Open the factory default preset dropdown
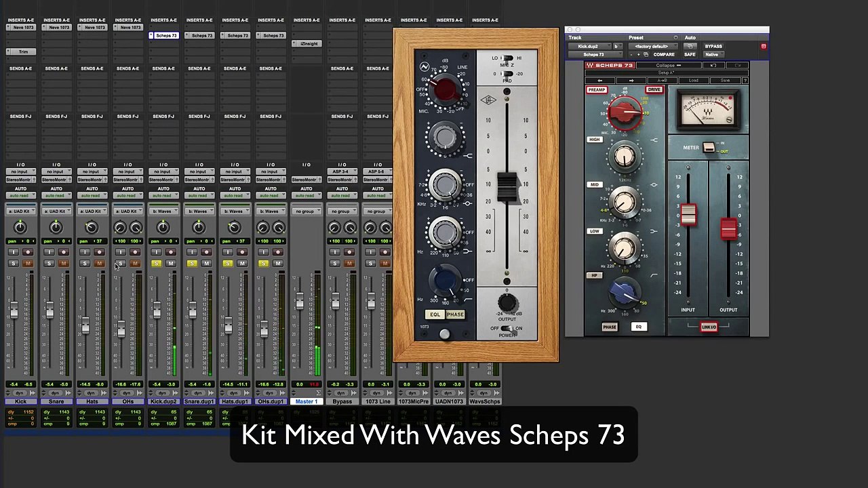The image size is (868, 488). pos(653,46)
